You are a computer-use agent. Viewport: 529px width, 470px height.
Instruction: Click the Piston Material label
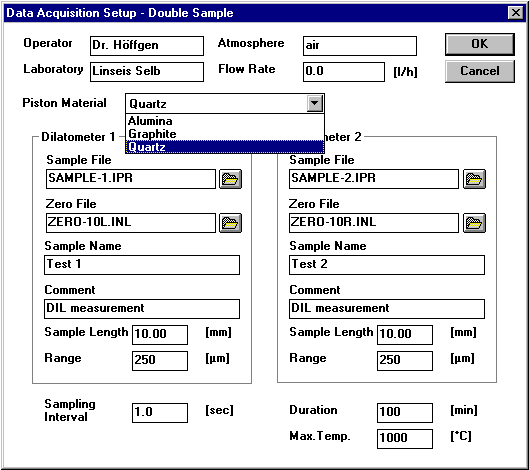click(x=64, y=103)
